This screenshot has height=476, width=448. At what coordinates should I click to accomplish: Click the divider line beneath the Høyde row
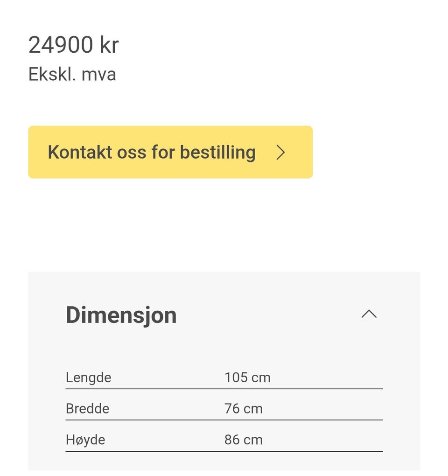click(224, 451)
